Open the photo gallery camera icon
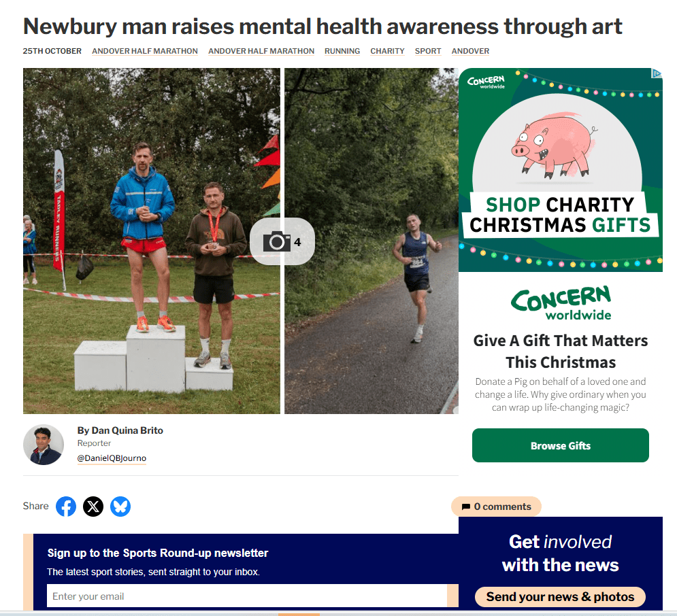The width and height of the screenshot is (677, 616). pos(282,241)
